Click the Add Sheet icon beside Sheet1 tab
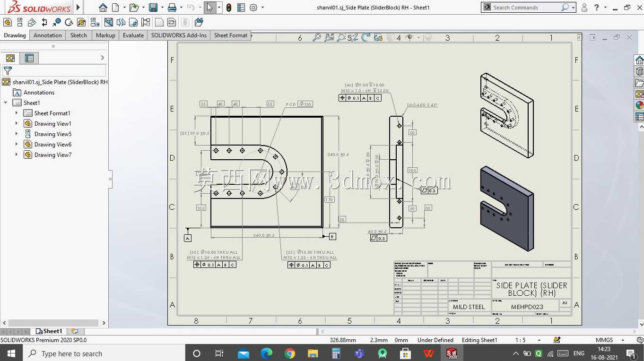This screenshot has height=361, width=644. coord(75,331)
